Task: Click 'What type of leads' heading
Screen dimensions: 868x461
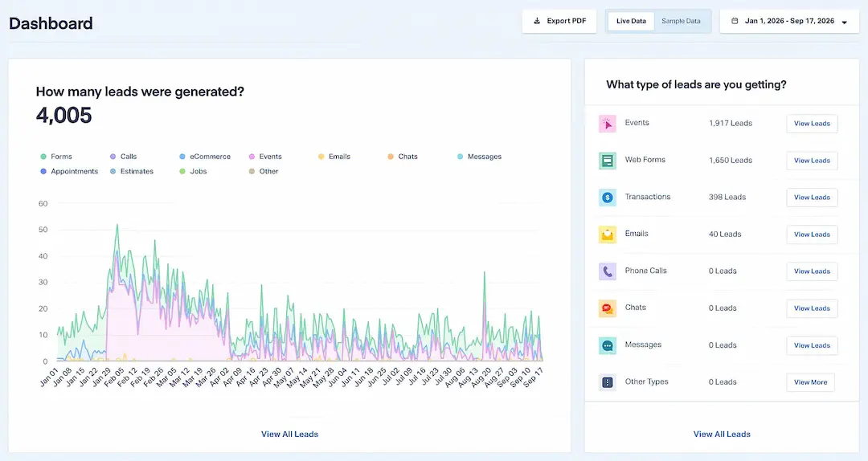Action: tap(696, 84)
